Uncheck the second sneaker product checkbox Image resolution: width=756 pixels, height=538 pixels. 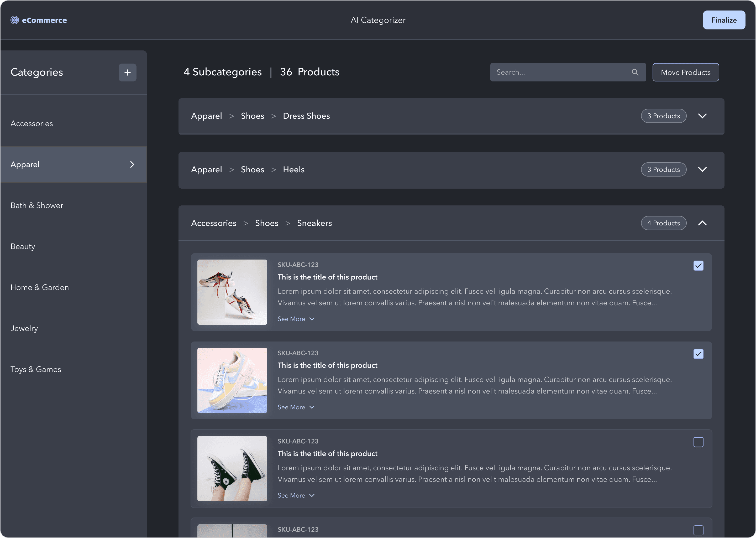(698, 354)
